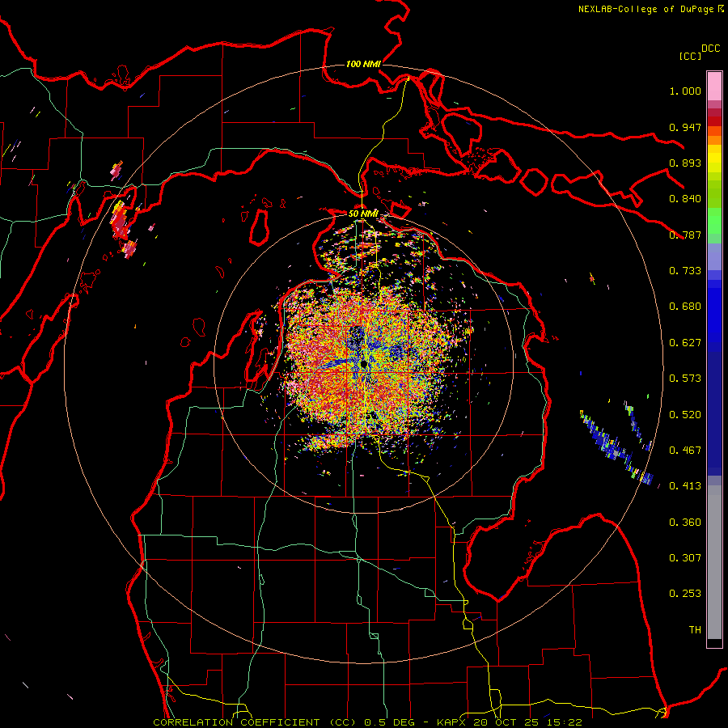Click the TH threshold label

(x=695, y=630)
